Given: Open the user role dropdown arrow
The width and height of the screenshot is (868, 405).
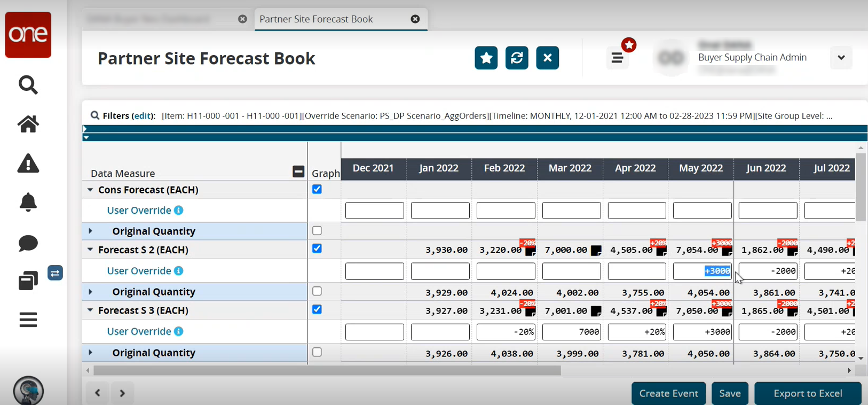Looking at the screenshot, I should pyautogui.click(x=841, y=58).
